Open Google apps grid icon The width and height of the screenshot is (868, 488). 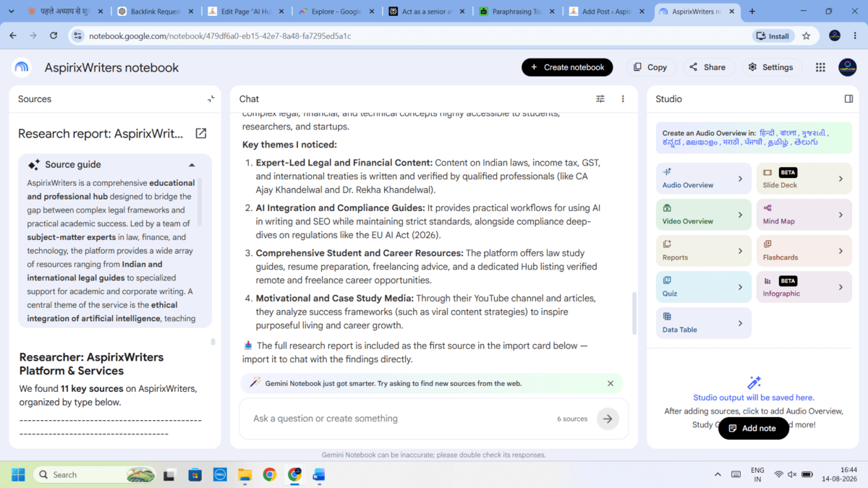click(820, 67)
